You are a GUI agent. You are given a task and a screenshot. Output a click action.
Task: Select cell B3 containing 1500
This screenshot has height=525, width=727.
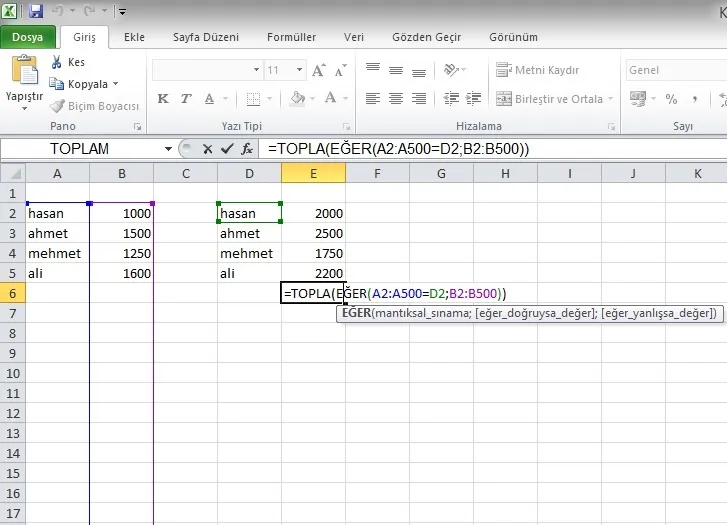point(121,233)
